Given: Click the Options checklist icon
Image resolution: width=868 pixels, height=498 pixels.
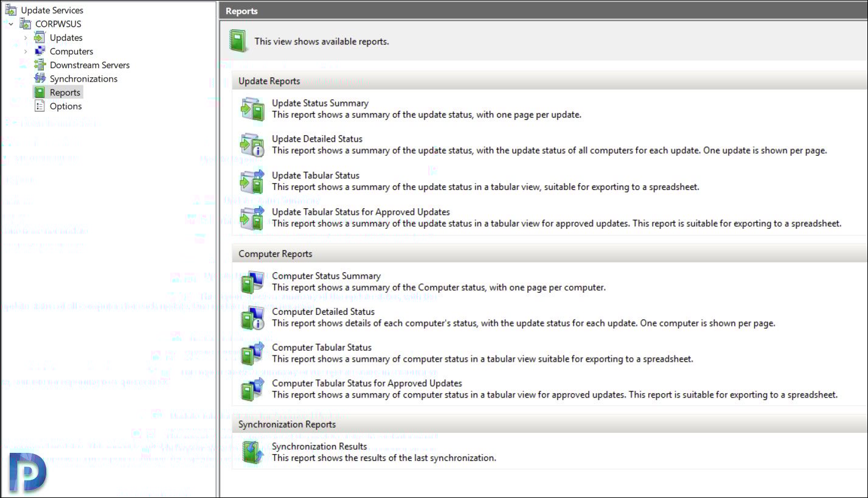Looking at the screenshot, I should 40,106.
